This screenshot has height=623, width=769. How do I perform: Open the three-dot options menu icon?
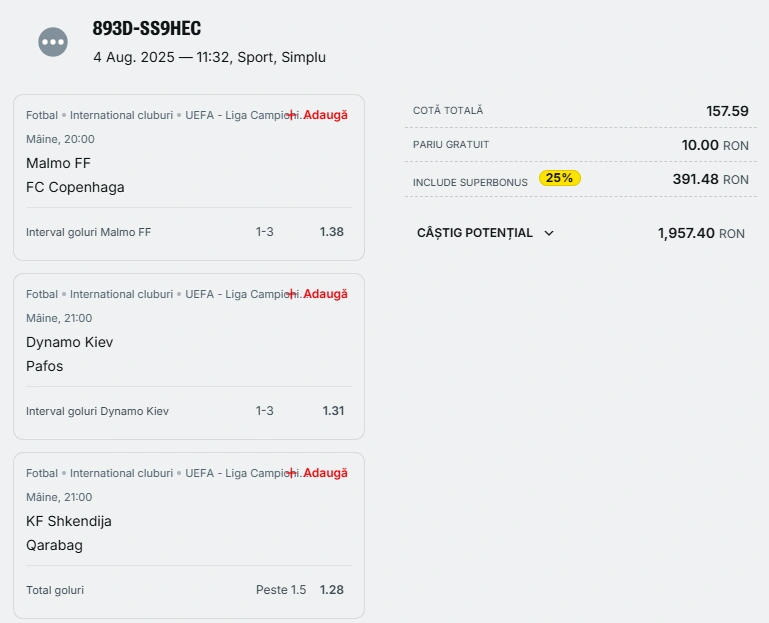point(53,42)
